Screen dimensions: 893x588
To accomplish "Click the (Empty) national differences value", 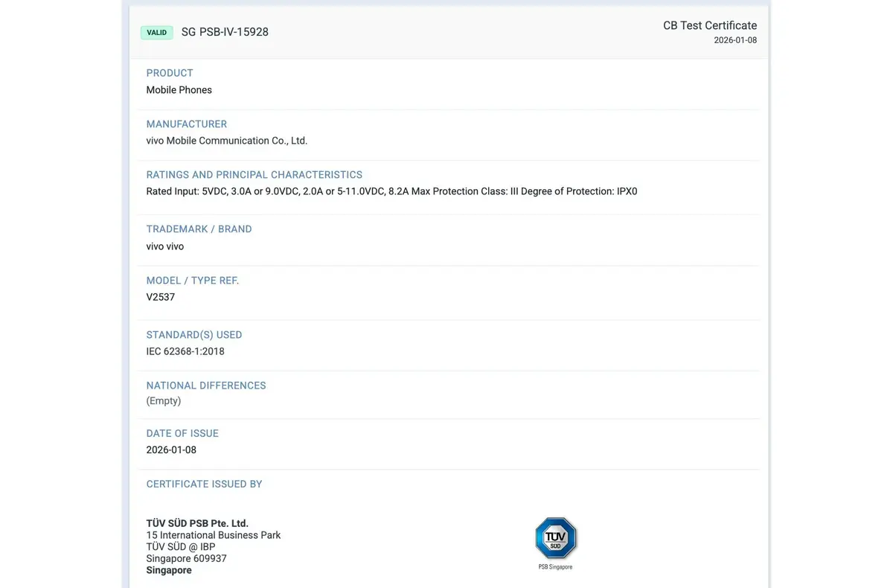I will pos(164,400).
